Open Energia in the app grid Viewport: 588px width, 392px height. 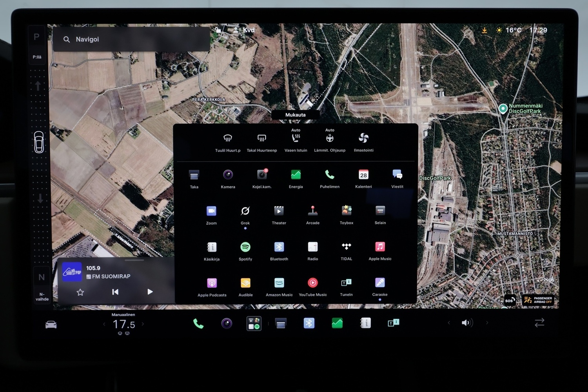click(x=296, y=174)
